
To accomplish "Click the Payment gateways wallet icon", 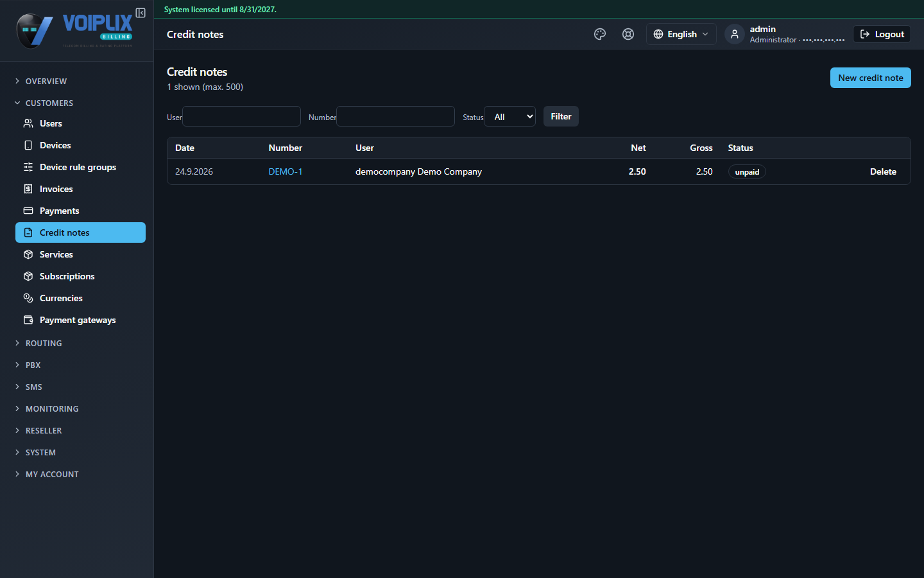I will coord(28,320).
